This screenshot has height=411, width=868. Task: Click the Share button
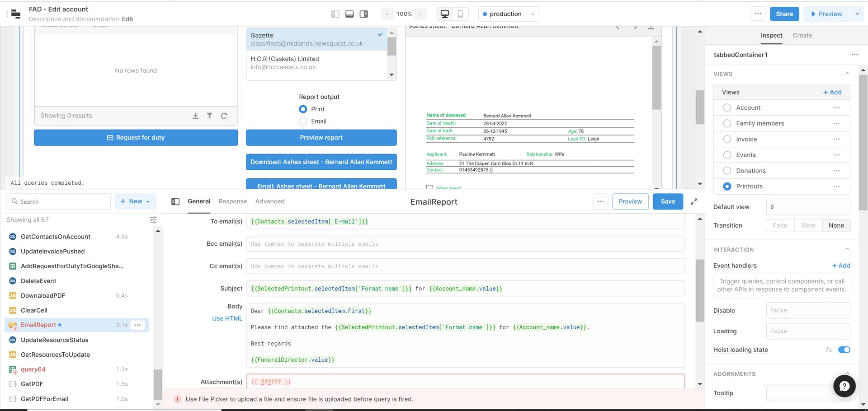[x=784, y=14]
